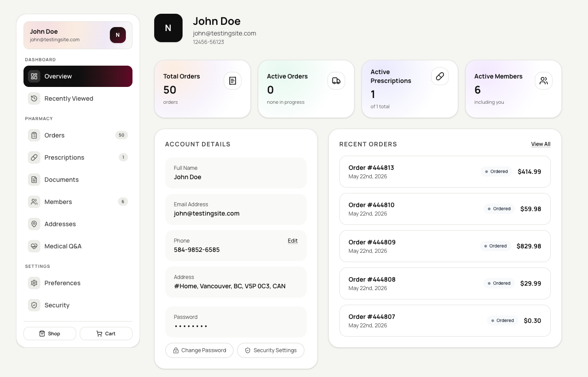588x377 pixels.
Task: Click the Active Orders truck icon
Action: point(336,81)
